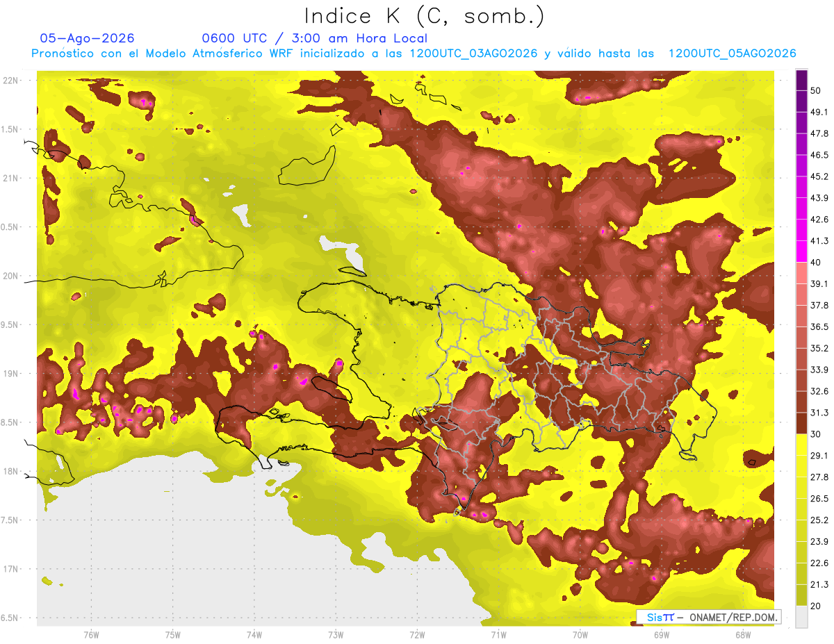Click the colorbar value "30"
834x644 pixels.
point(817,434)
